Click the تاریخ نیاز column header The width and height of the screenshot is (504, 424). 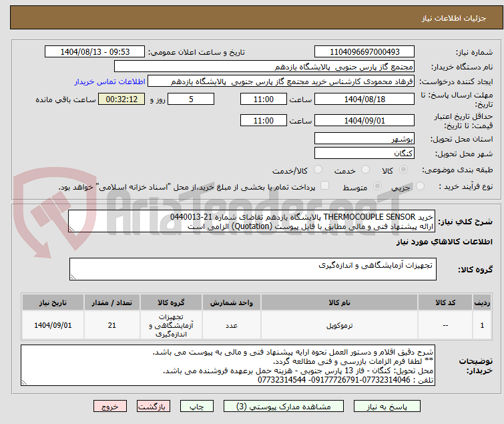point(53,302)
